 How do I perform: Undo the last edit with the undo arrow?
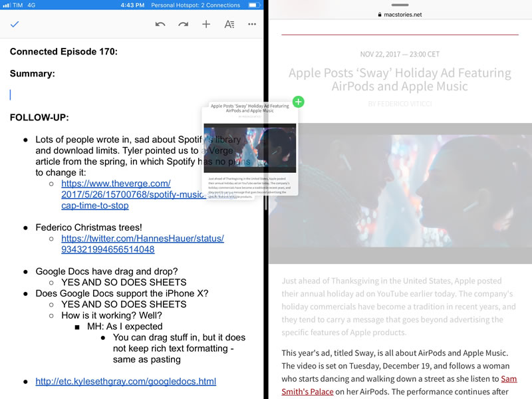pyautogui.click(x=160, y=24)
